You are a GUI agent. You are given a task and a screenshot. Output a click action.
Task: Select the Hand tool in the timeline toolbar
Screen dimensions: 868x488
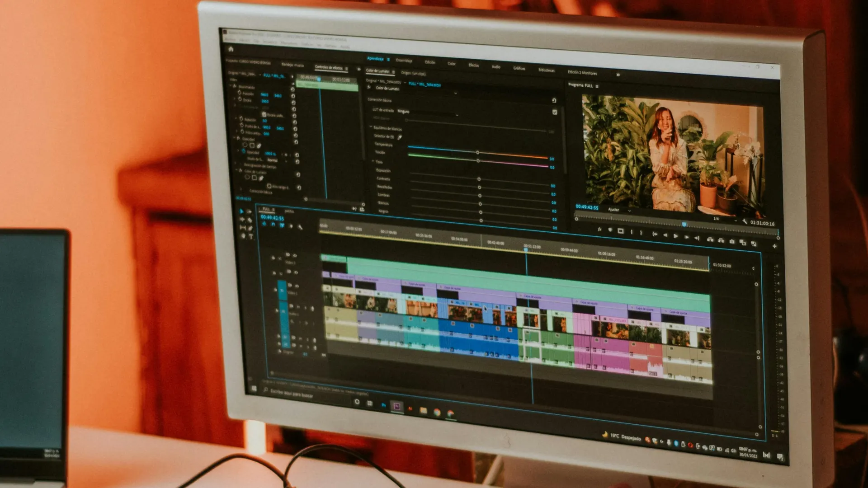(243, 236)
